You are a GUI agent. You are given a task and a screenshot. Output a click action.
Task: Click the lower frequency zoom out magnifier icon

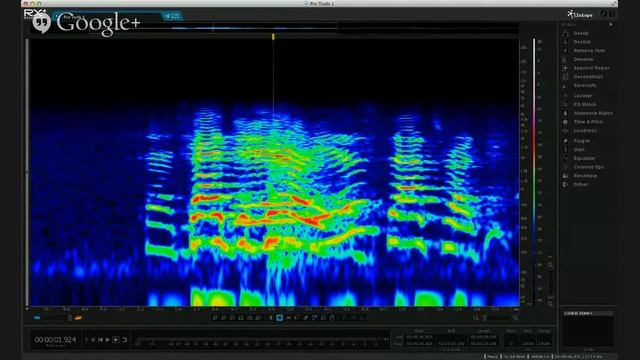[x=550, y=304]
